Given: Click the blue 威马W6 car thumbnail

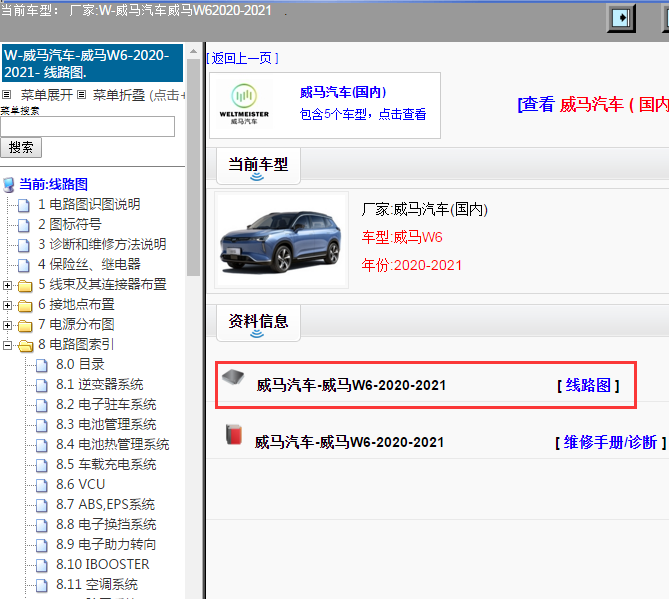Looking at the screenshot, I should (x=281, y=240).
